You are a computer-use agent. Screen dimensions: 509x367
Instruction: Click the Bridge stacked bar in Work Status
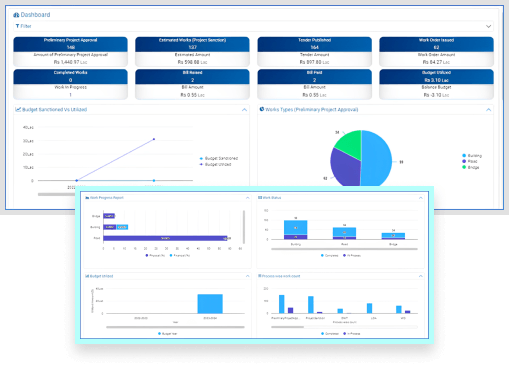[x=393, y=236]
